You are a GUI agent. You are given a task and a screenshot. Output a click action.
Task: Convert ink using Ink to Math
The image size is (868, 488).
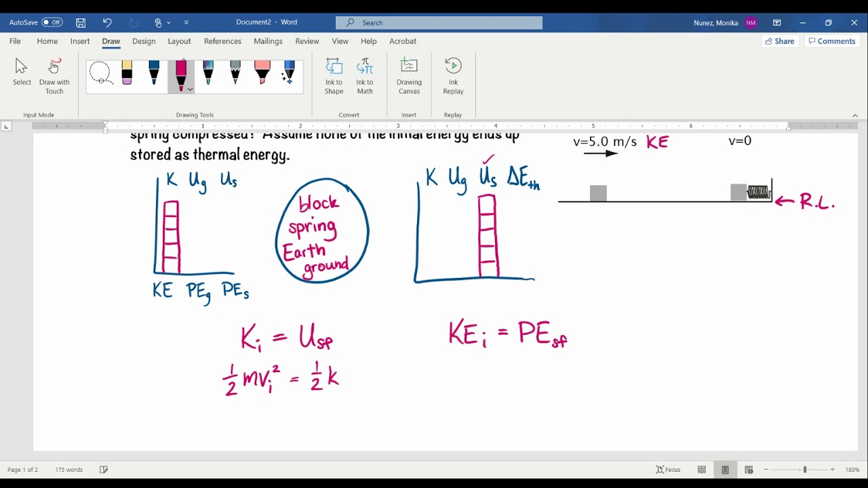(365, 76)
